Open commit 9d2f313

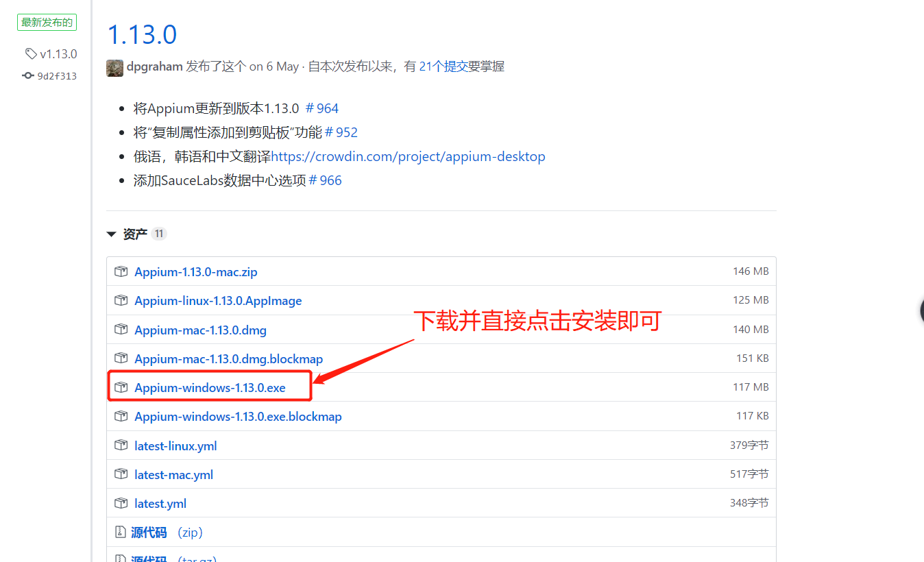pyautogui.click(x=57, y=76)
